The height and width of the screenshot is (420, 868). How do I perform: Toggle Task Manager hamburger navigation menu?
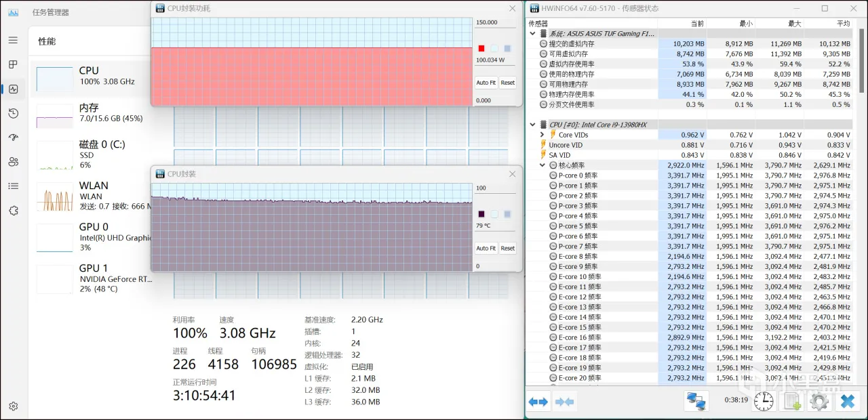coord(13,40)
